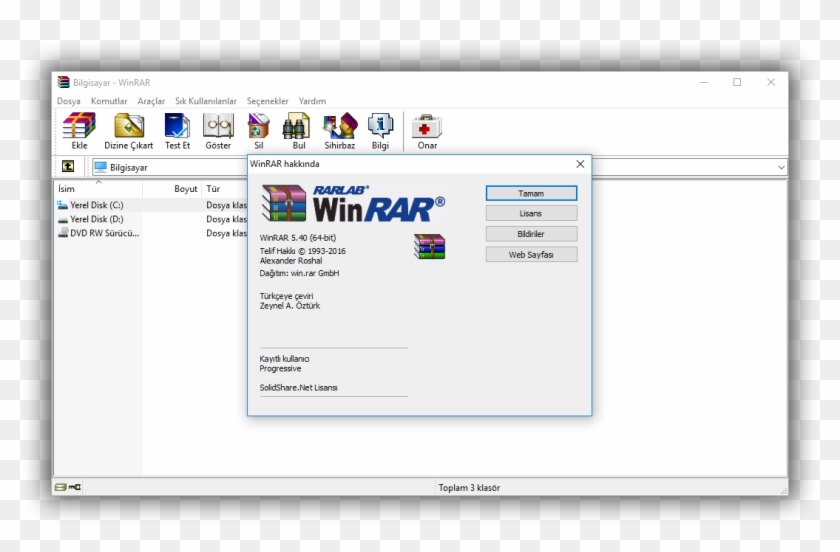This screenshot has height=552, width=840.
Task: Click the Yerel Disk (D:) drive icon
Action: pyautogui.click(x=63, y=219)
